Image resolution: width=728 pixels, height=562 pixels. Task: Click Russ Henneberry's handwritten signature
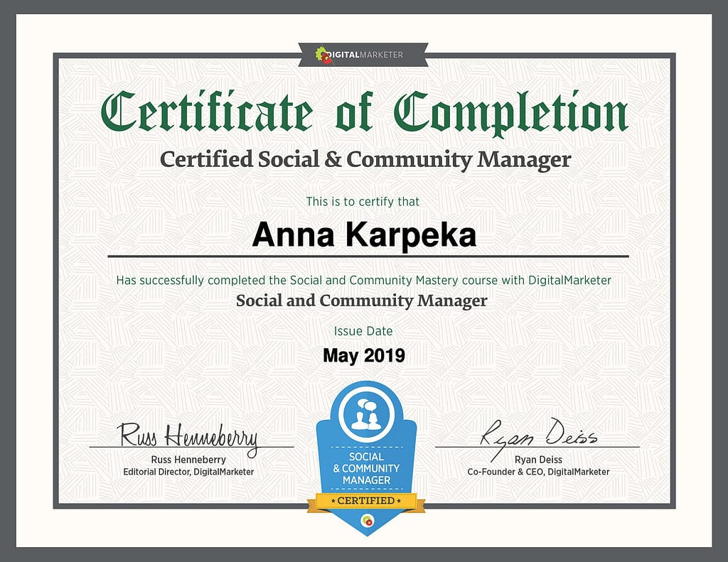(188, 436)
